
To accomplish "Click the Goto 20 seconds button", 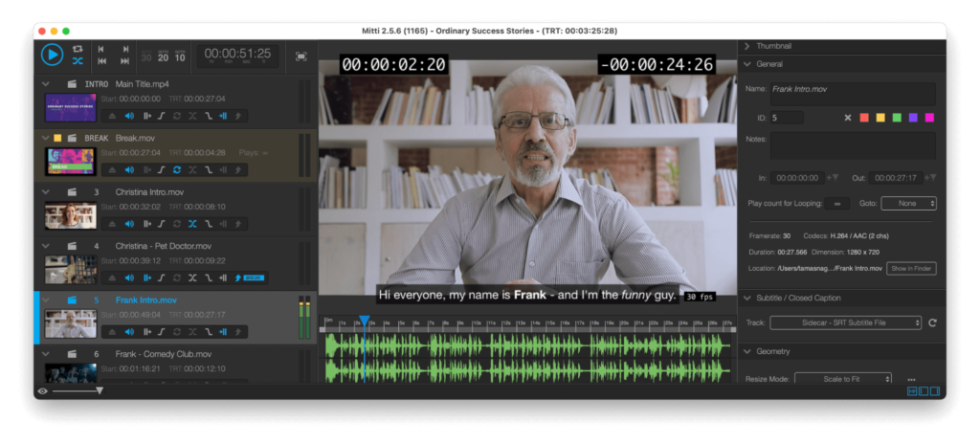I will click(163, 56).
